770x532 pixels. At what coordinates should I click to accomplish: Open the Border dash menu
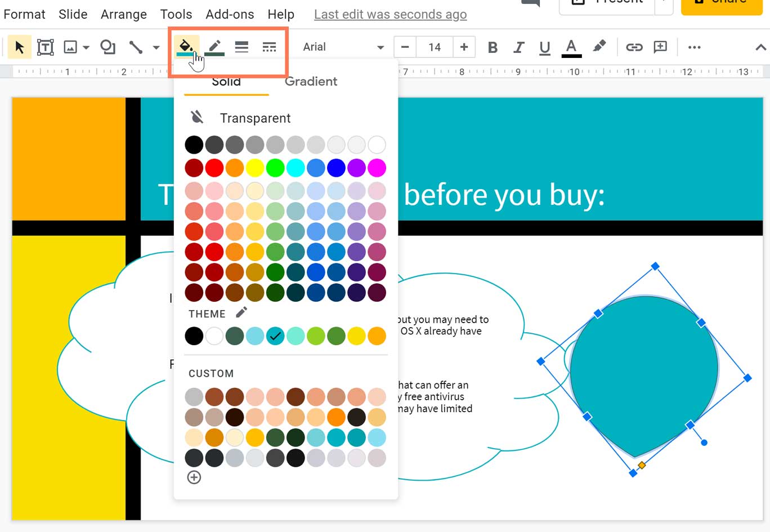[269, 47]
